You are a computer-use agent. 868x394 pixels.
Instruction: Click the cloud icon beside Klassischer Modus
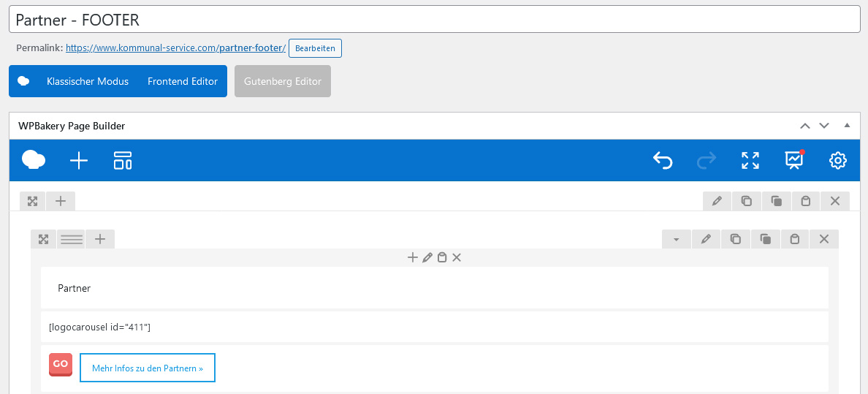(x=23, y=81)
